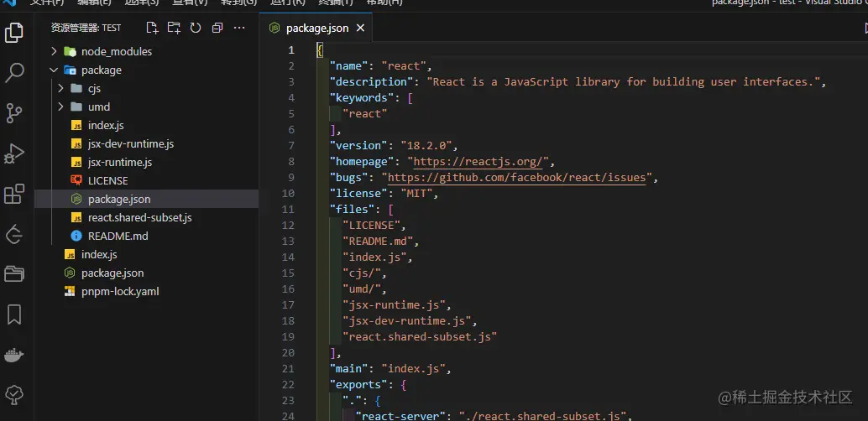868x421 pixels.
Task: Open the Project Manager folder icon in activity bar
Action: click(x=13, y=274)
